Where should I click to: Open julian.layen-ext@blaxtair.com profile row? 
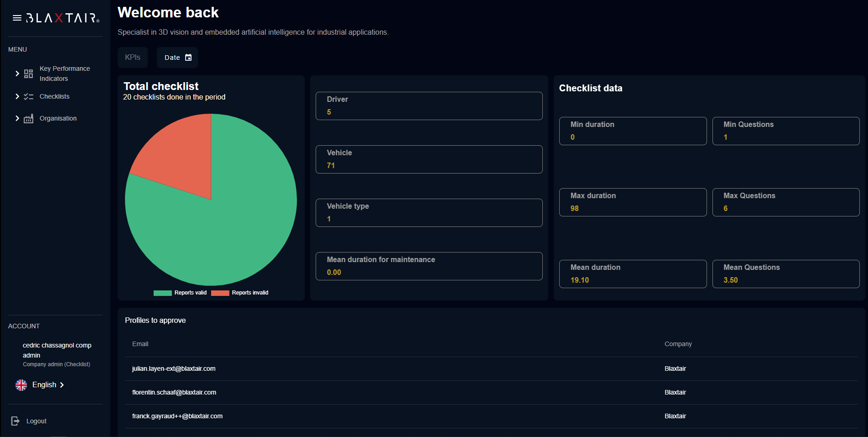174,369
